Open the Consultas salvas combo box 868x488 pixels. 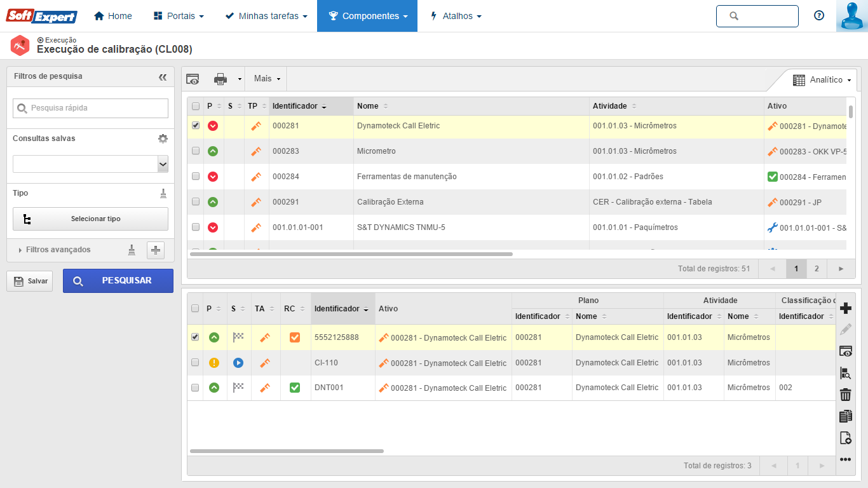pyautogui.click(x=90, y=164)
